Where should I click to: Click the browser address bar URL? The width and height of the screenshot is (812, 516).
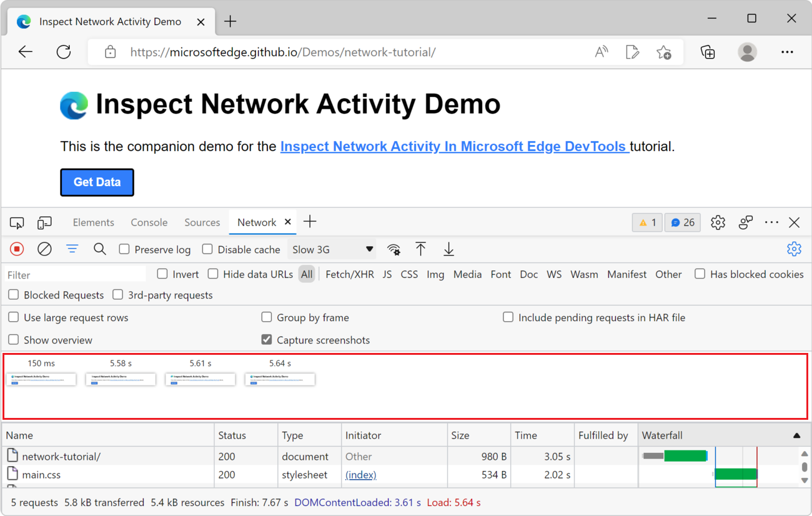point(283,52)
